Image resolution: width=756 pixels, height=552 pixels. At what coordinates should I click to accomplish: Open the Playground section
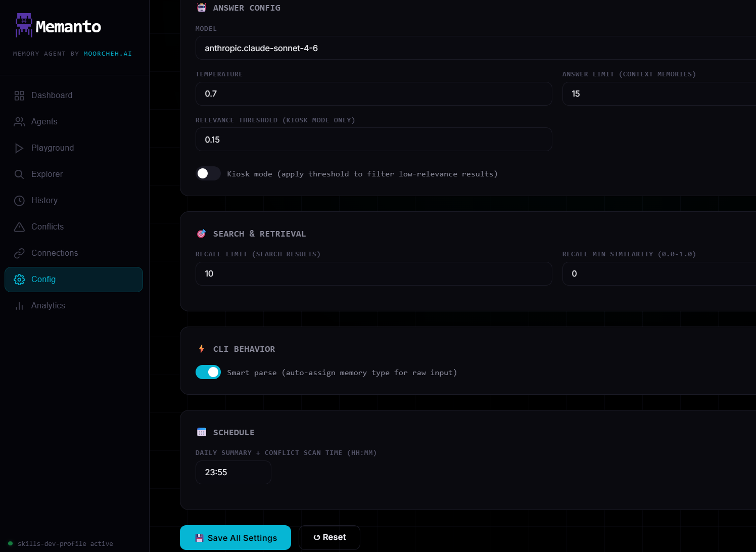click(x=74, y=148)
